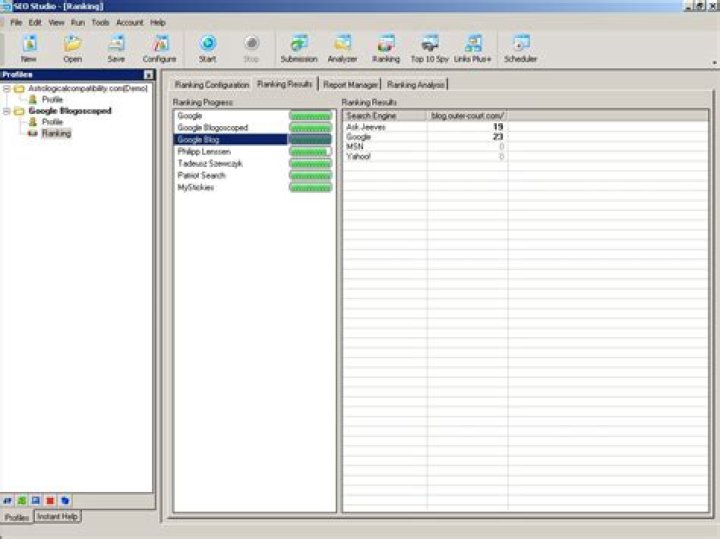Start the ranking run

click(x=208, y=48)
